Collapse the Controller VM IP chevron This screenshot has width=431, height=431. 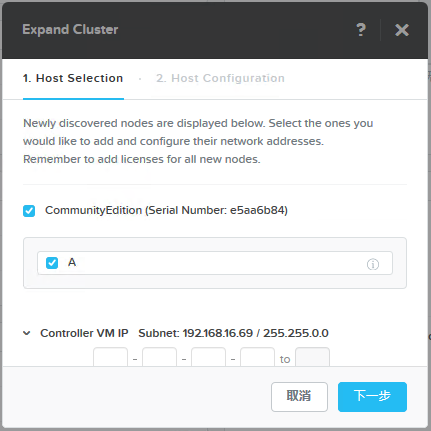point(27,333)
